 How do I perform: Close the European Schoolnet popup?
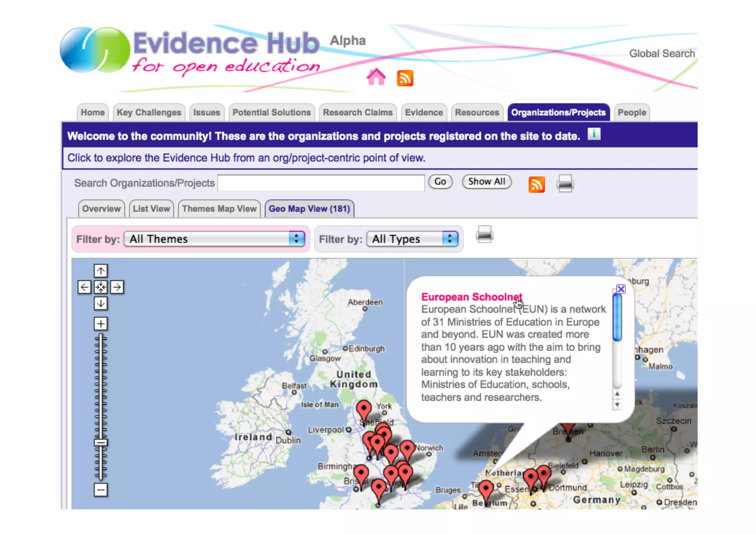(621, 289)
